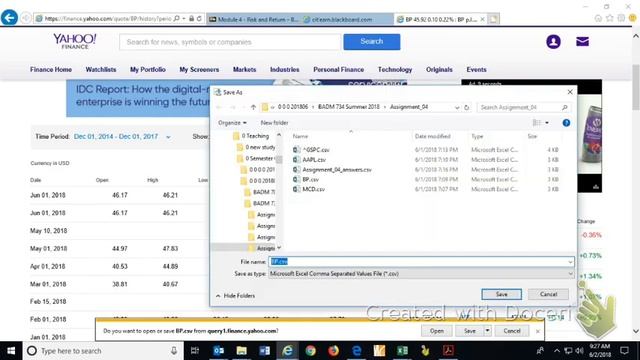The height and width of the screenshot is (360, 640).
Task: Click Cancel in the download notification bar
Action: tap(512, 331)
